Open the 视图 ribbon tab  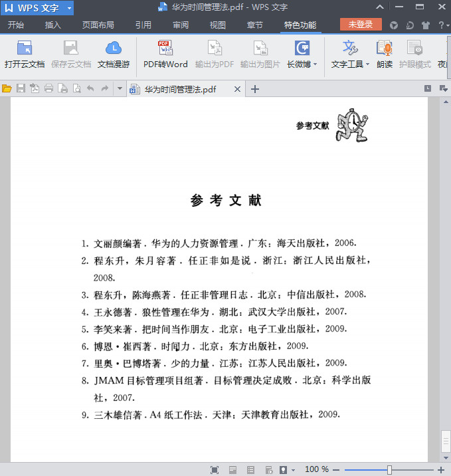[218, 25]
